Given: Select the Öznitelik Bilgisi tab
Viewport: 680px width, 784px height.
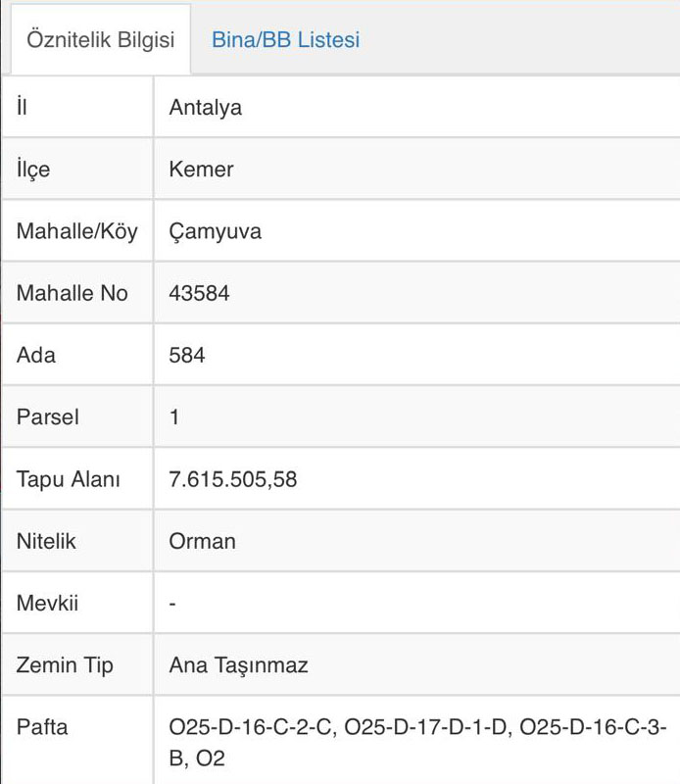Looking at the screenshot, I should point(101,40).
